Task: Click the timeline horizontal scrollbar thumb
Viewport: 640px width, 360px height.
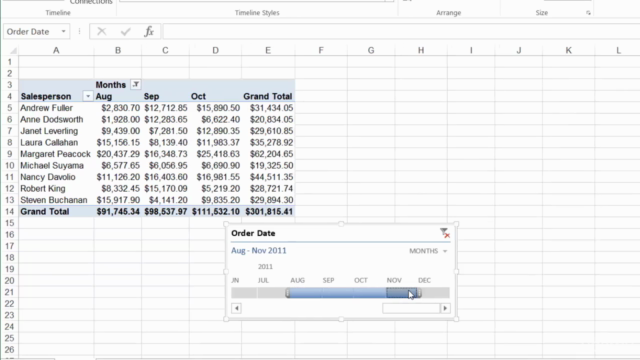Action: pyautogui.click(x=411, y=308)
